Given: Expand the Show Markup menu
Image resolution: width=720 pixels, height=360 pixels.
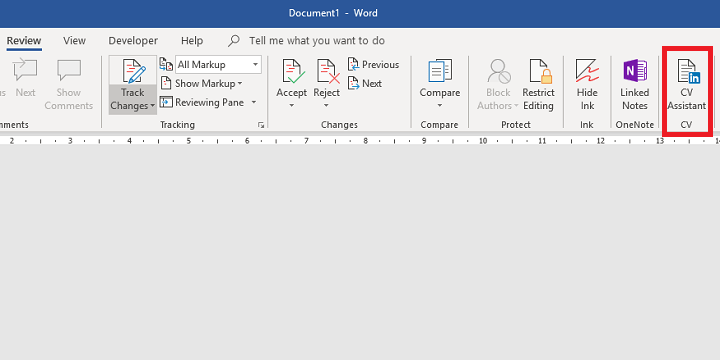Looking at the screenshot, I should point(201,84).
